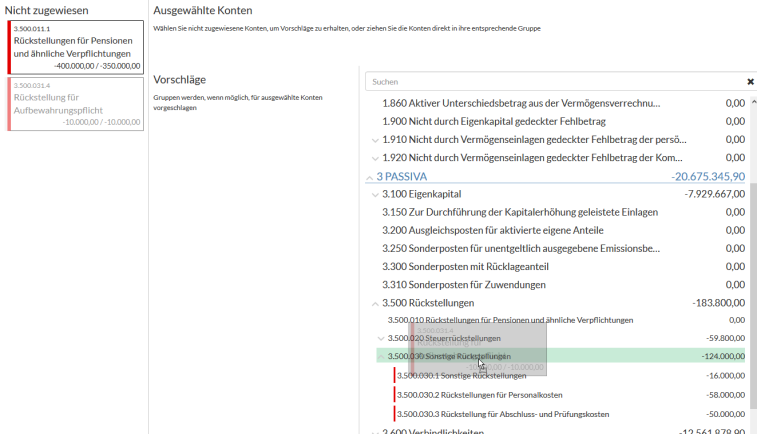Click the amount -58.000,00 of Personalkosten
This screenshot has width=757, height=434.
pyautogui.click(x=725, y=395)
